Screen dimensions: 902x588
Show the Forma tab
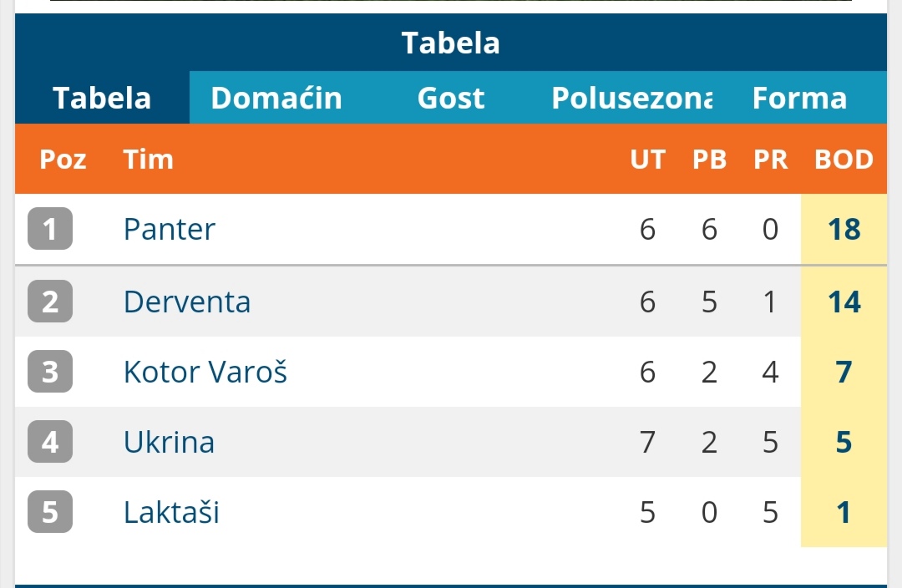[x=799, y=99]
